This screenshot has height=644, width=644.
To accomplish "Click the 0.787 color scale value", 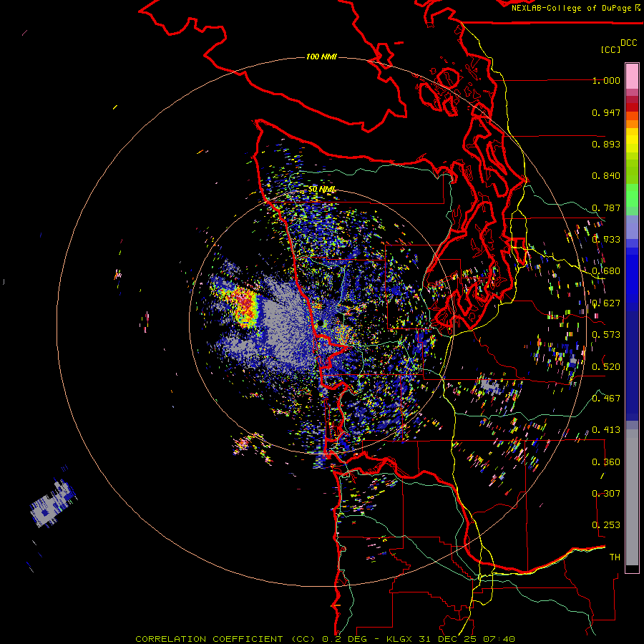I will (x=606, y=208).
